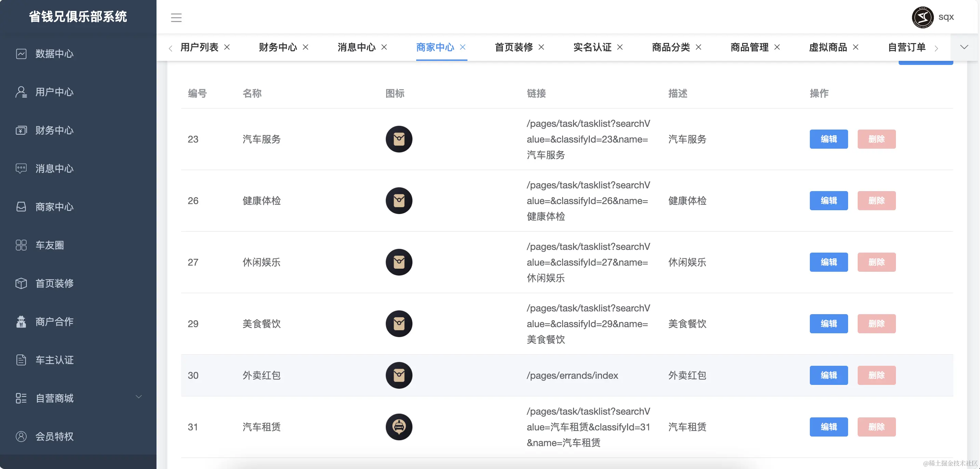Open 会员特权 in the sidebar

[54, 436]
